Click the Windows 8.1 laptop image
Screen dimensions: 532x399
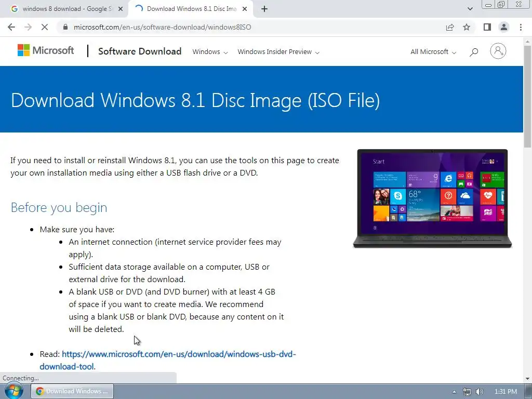tap(432, 198)
